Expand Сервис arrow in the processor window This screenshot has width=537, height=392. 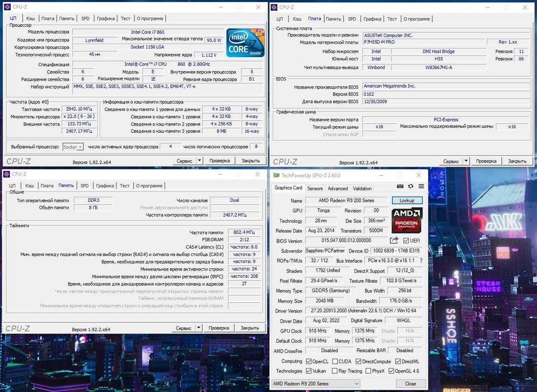pyautogui.click(x=199, y=160)
